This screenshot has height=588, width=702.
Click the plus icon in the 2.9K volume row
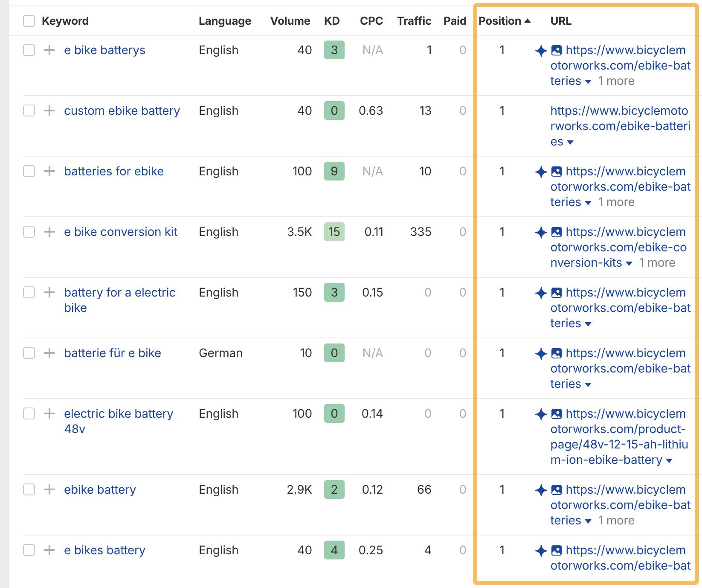tap(49, 489)
